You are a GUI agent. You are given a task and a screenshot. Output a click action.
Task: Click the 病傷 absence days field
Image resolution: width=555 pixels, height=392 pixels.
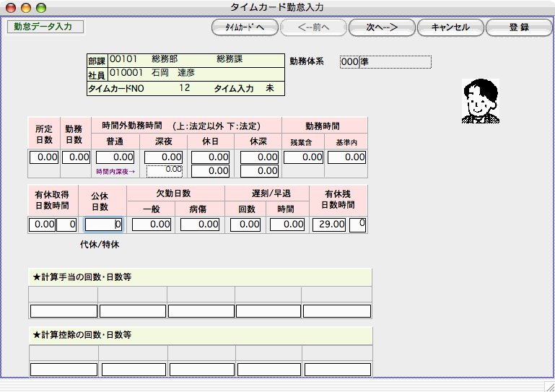pyautogui.click(x=200, y=225)
